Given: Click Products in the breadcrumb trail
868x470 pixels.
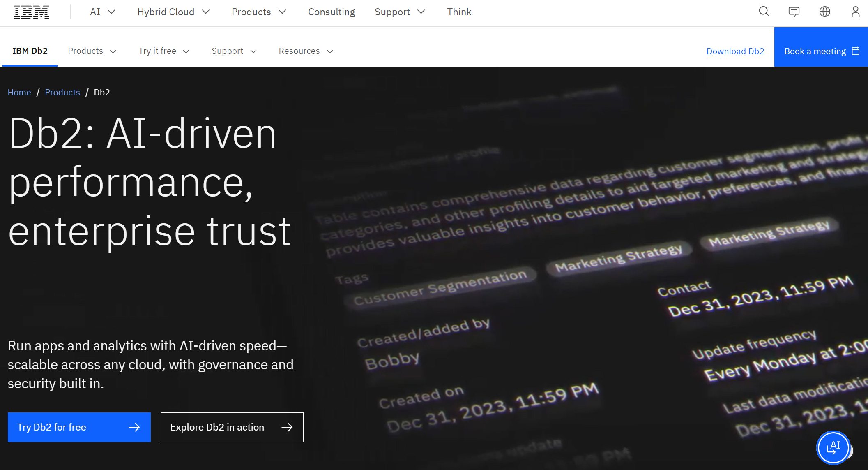Looking at the screenshot, I should click(x=62, y=92).
